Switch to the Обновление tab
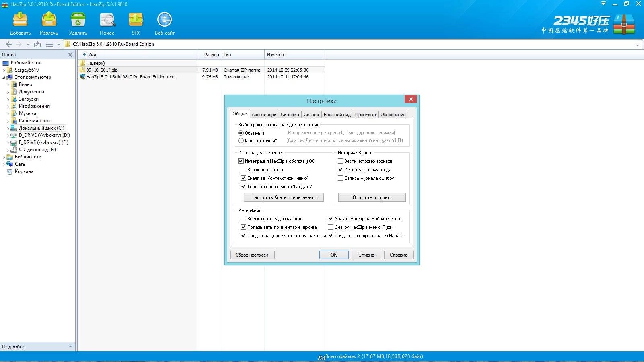The height and width of the screenshot is (362, 644). [393, 115]
